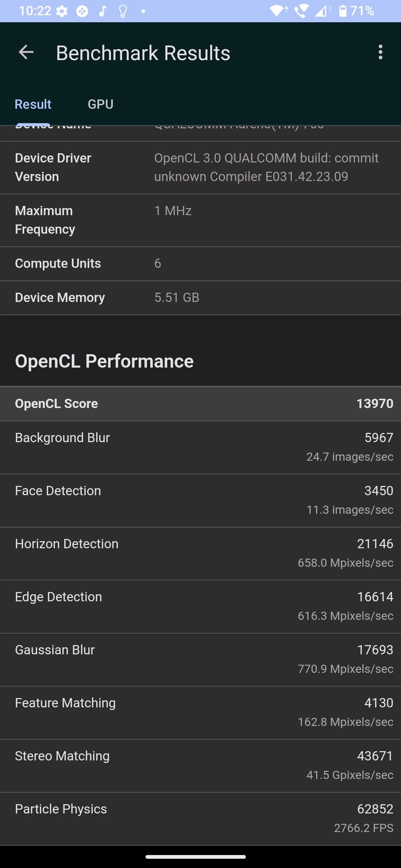401x868 pixels.
Task: Tap the light bulb status icon
Action: tap(123, 11)
